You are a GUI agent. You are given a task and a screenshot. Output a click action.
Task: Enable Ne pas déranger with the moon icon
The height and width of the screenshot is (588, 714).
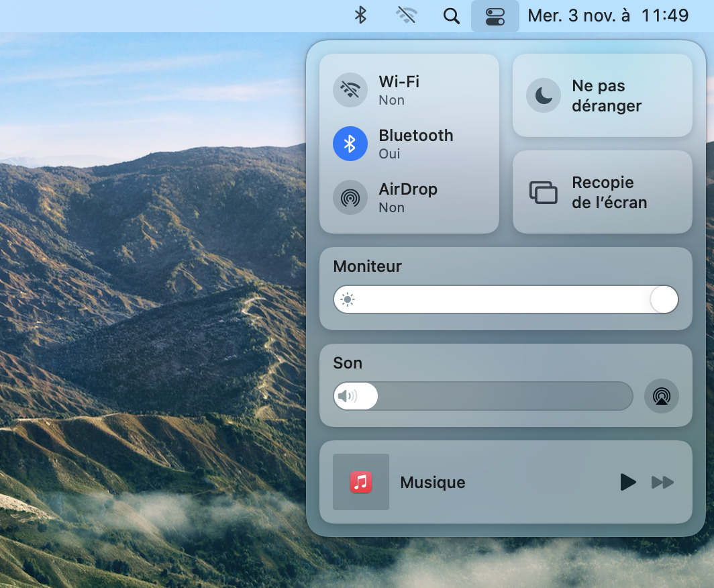[x=544, y=95]
